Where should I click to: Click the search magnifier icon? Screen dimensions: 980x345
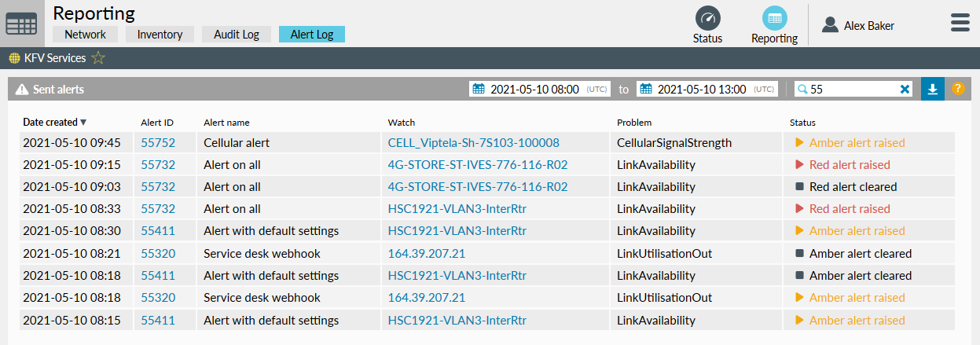[802, 90]
